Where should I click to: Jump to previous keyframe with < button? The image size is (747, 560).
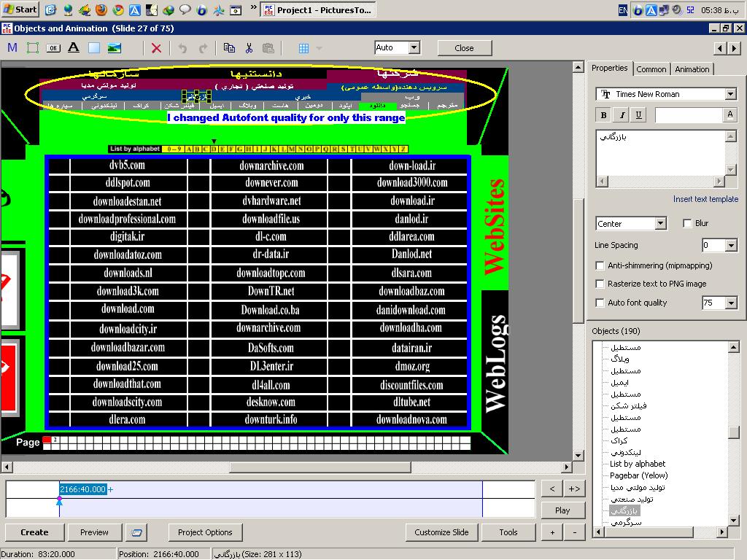(x=552, y=489)
